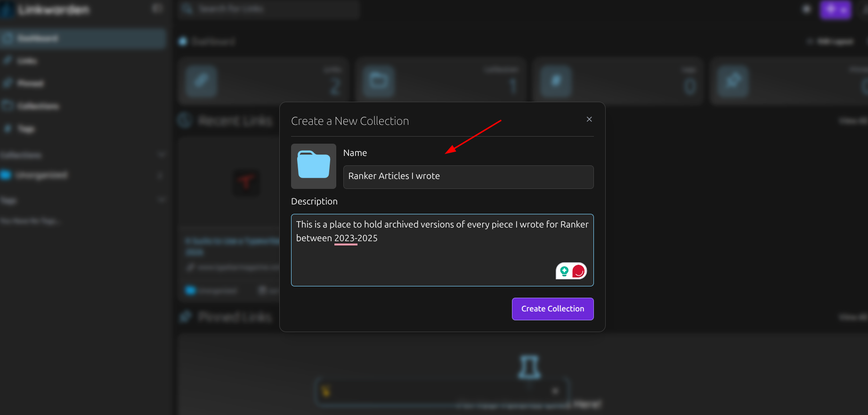Open the highlighted Dashboard item in the sidebar
Viewport: 868px width, 415px height.
83,38
